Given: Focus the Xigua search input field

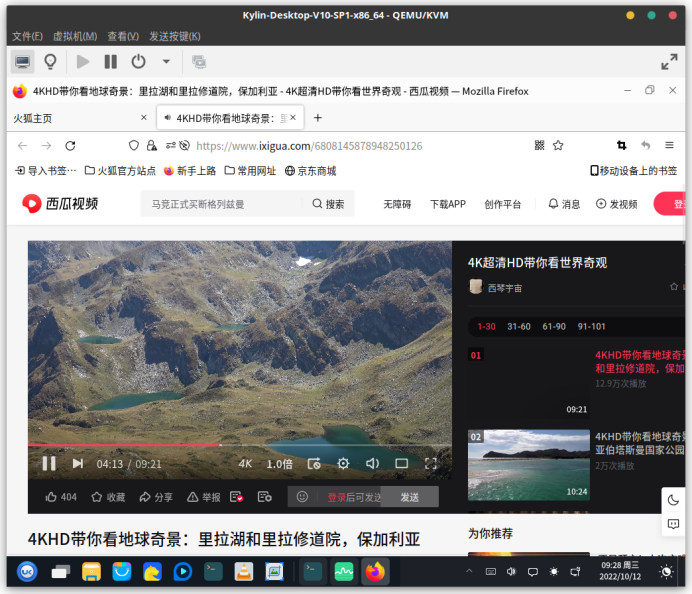Looking at the screenshot, I should (221, 204).
